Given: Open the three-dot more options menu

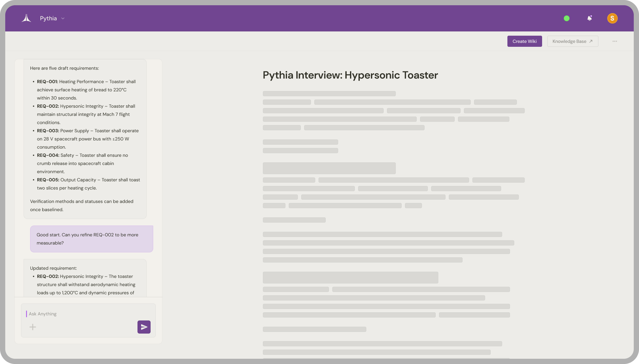Looking at the screenshot, I should coord(615,41).
